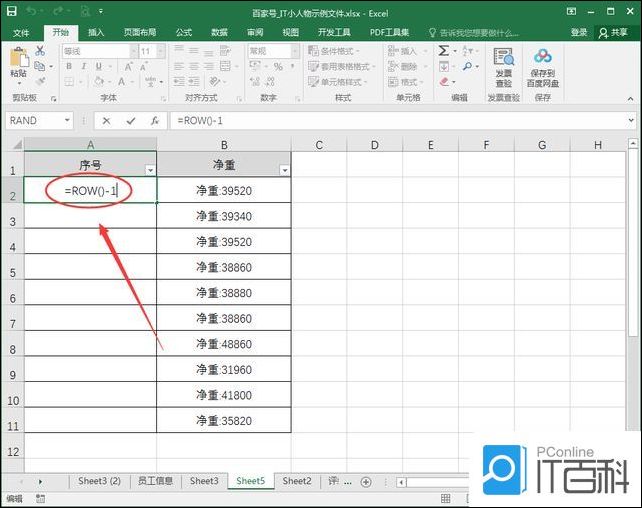Click the AutoSum sigma icon

tap(444, 51)
